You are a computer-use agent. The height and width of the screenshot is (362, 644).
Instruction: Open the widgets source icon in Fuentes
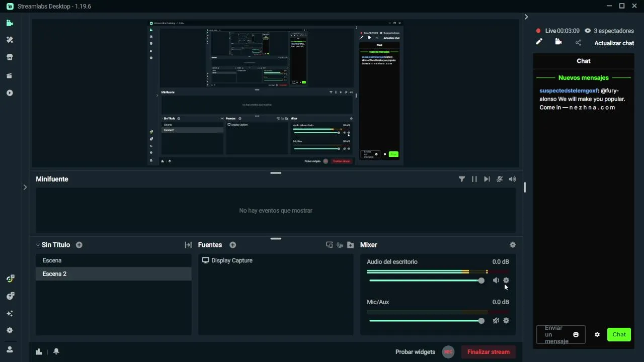click(330, 245)
